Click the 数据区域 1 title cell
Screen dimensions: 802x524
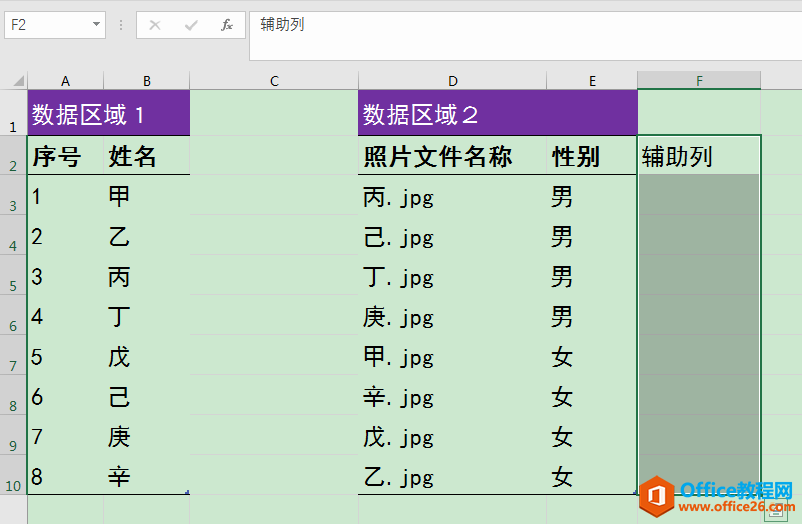pyautogui.click(x=108, y=113)
